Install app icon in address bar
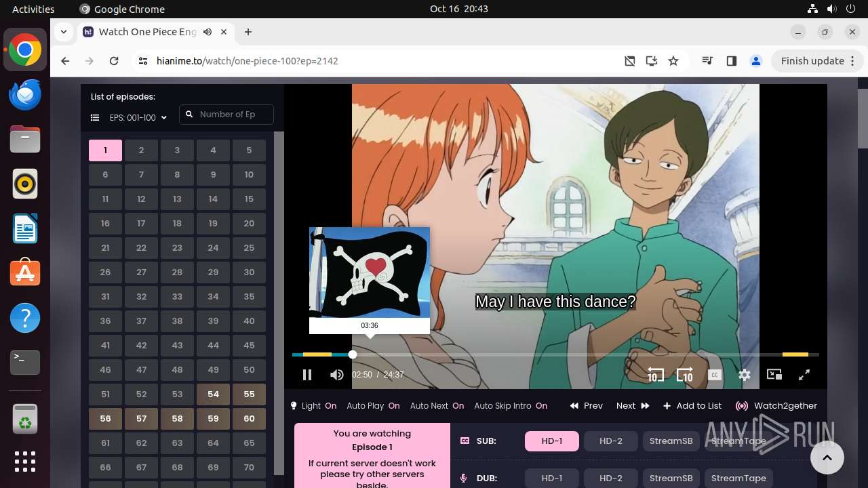This screenshot has width=868, height=488. coord(652,61)
